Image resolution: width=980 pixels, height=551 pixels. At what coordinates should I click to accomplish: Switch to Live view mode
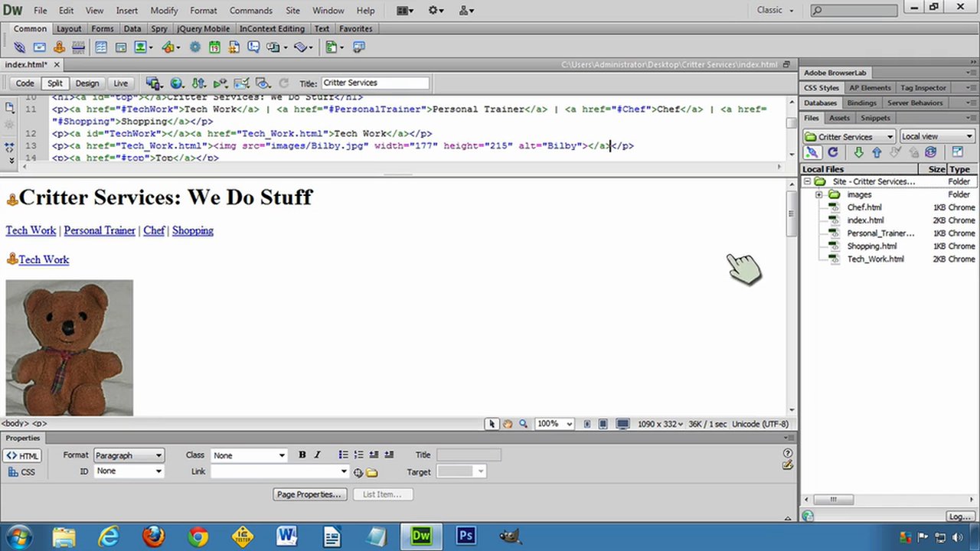click(x=120, y=83)
